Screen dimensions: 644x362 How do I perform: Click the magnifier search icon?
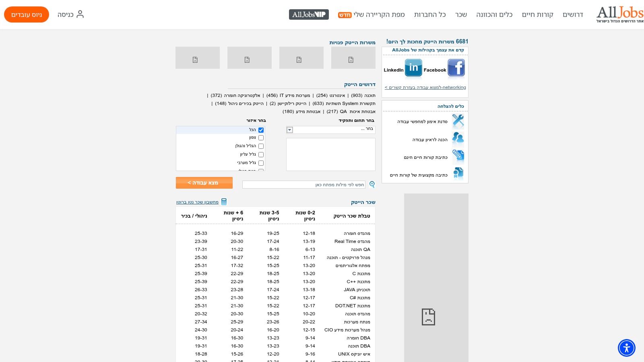click(x=372, y=184)
